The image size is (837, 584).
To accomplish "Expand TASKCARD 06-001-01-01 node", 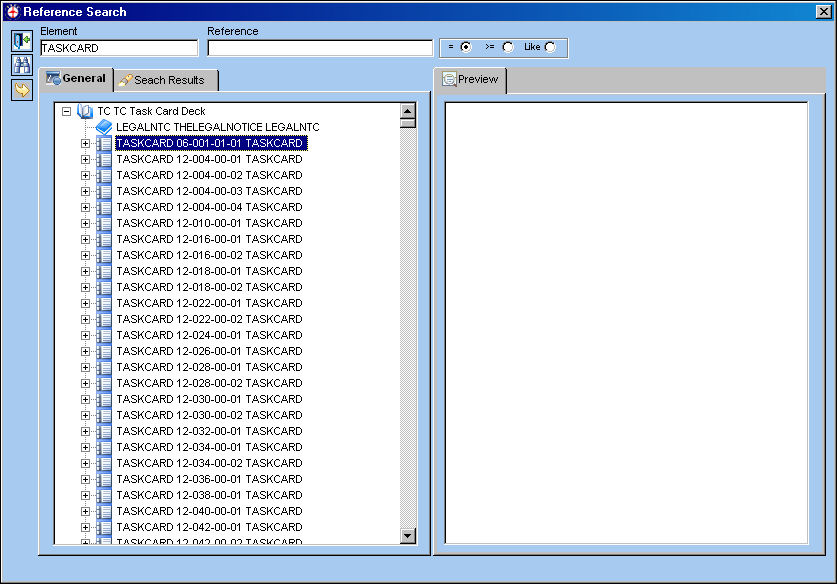I will pos(85,144).
